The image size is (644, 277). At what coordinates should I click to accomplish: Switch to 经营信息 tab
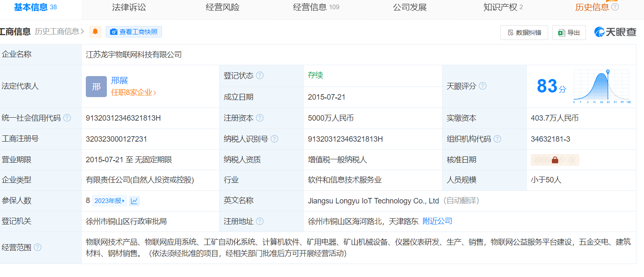pyautogui.click(x=316, y=7)
